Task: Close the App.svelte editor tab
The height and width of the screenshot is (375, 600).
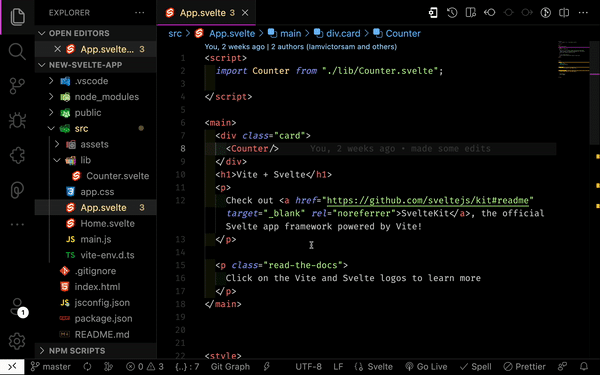Action: click(245, 13)
